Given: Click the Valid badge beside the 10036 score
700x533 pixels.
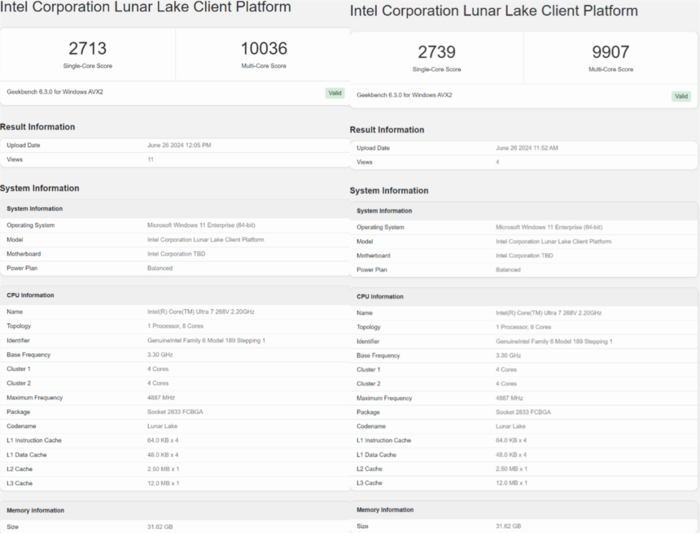Looking at the screenshot, I should point(335,93).
